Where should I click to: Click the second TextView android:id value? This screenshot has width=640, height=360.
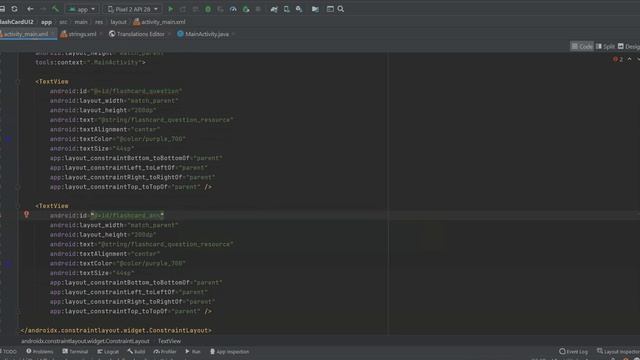[x=127, y=216]
